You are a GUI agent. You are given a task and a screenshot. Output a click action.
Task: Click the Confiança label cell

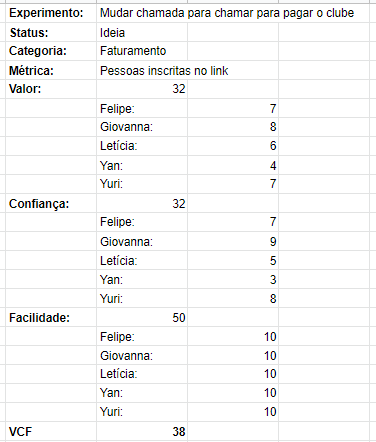click(51, 203)
